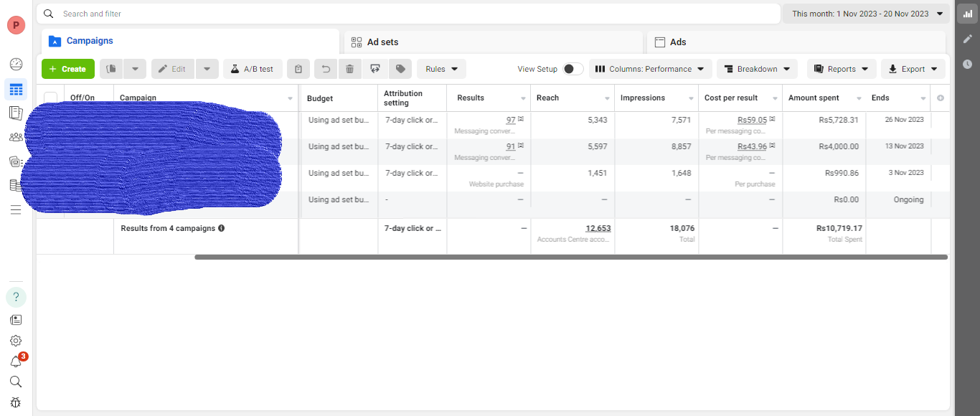Click the help question mark icon

16,297
